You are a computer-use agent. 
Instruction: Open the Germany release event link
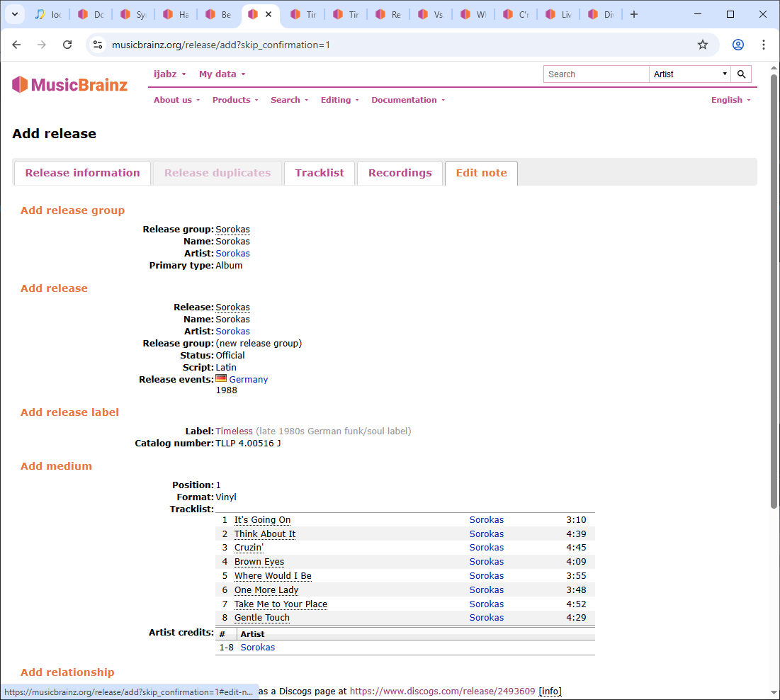[248, 380]
